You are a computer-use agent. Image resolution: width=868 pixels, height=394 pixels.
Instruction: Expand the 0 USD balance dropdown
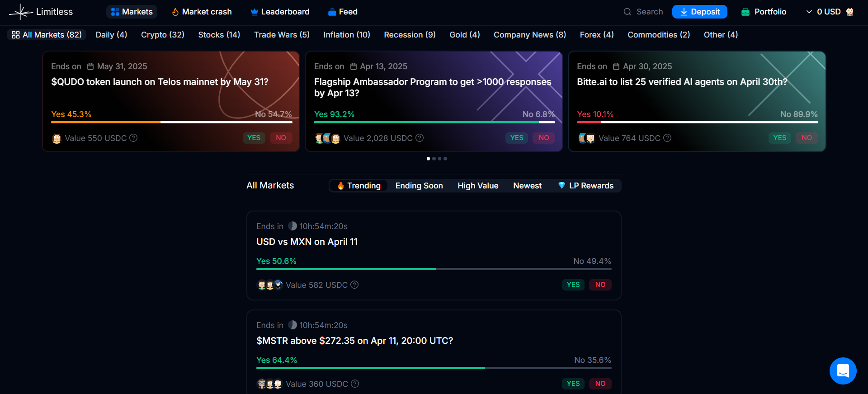click(x=823, y=12)
